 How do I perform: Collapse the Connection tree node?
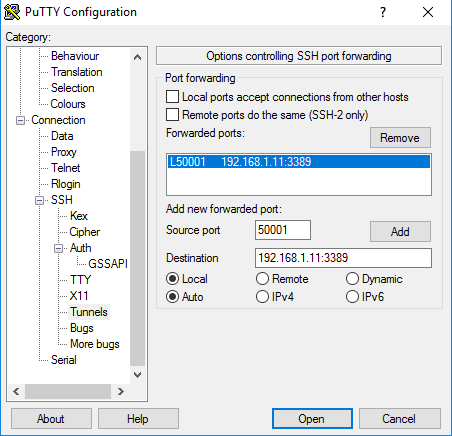coord(21,120)
